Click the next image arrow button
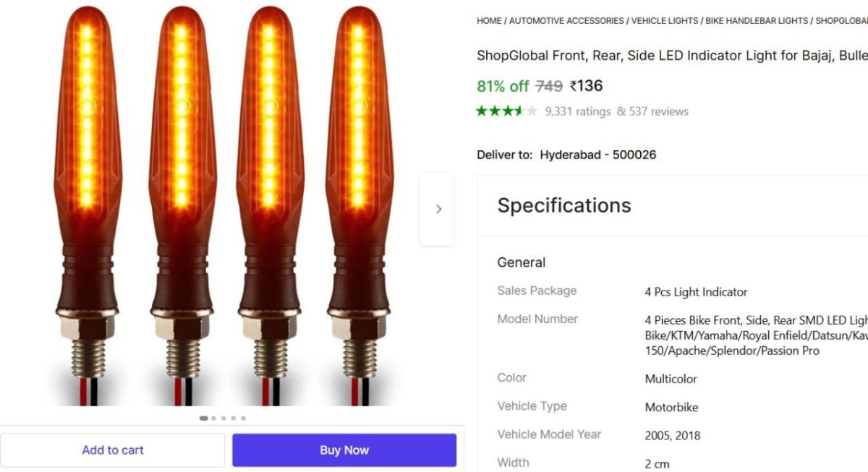The image size is (868, 472). 438,209
